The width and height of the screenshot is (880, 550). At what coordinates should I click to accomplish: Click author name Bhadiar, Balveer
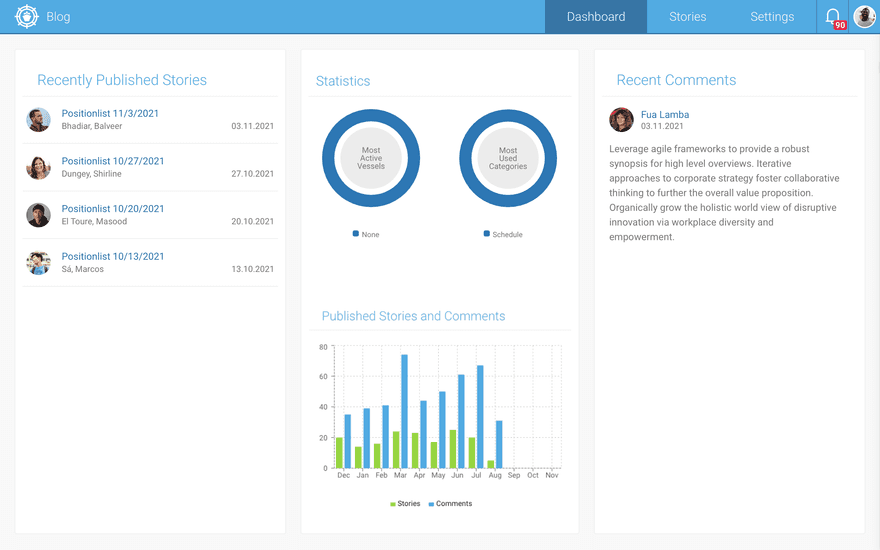coord(91,126)
